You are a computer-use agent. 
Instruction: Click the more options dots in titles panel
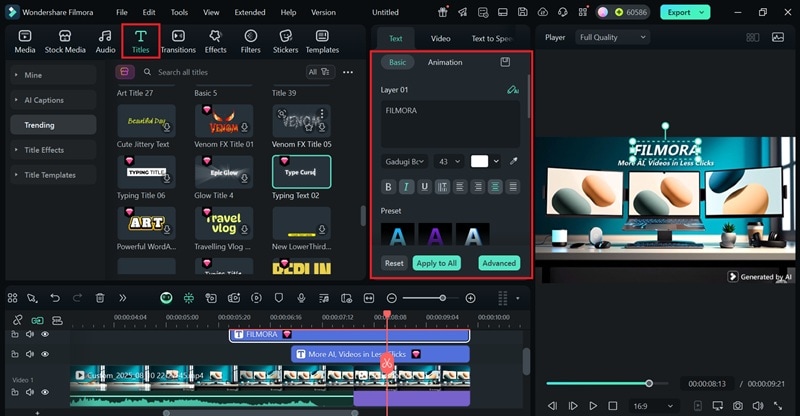click(348, 72)
